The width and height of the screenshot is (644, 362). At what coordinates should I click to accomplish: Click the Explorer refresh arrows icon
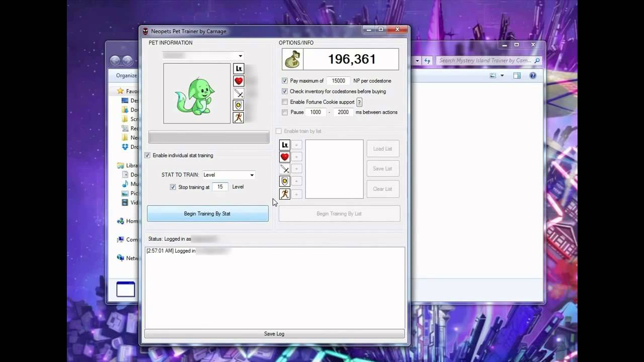427,60
